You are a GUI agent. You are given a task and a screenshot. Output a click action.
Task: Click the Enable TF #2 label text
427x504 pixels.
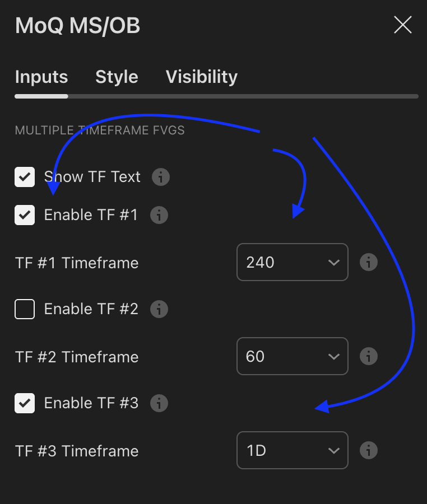pos(91,309)
